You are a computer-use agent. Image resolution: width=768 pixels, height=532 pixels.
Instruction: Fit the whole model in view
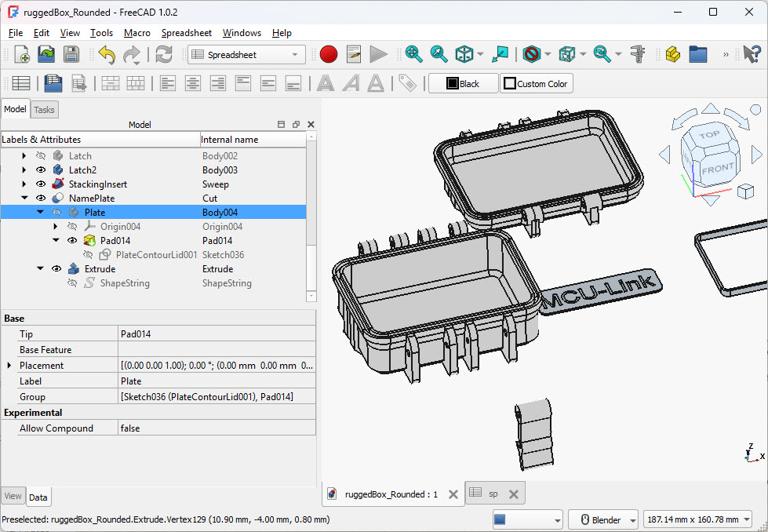(x=413, y=54)
